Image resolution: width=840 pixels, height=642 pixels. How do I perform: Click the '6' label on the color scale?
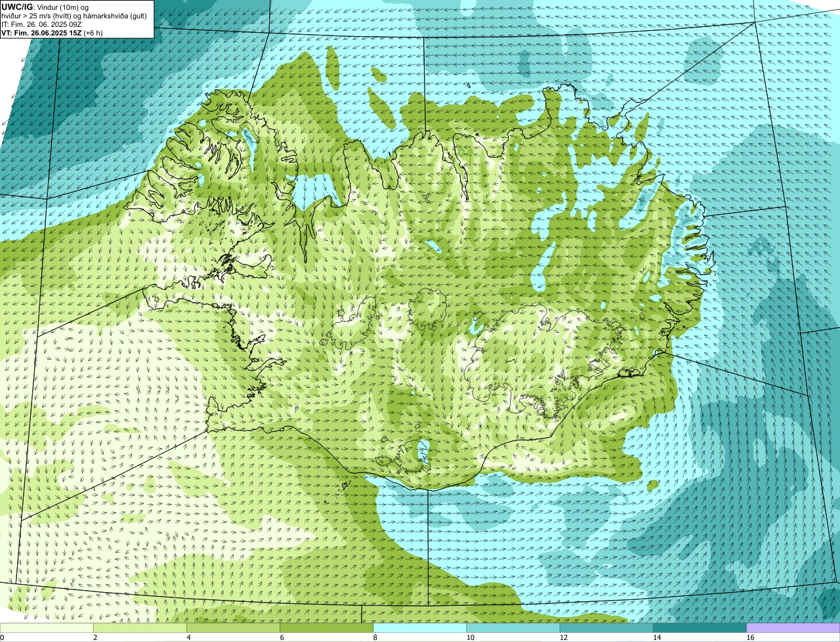pyautogui.click(x=282, y=637)
